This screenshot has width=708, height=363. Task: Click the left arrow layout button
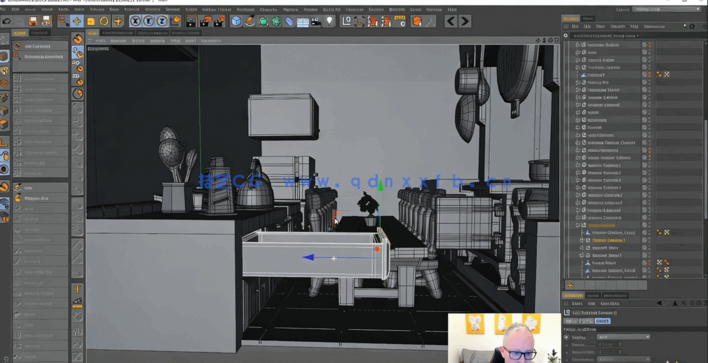pyautogui.click(x=451, y=21)
